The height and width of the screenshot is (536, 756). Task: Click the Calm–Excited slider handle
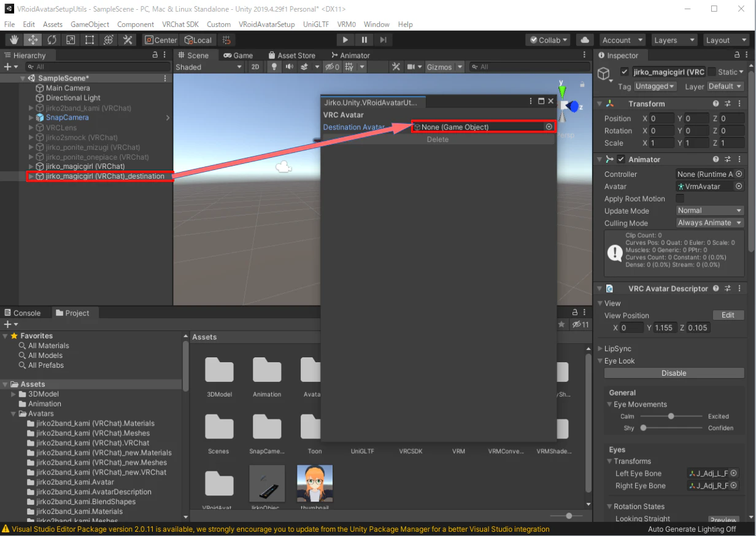click(x=671, y=416)
